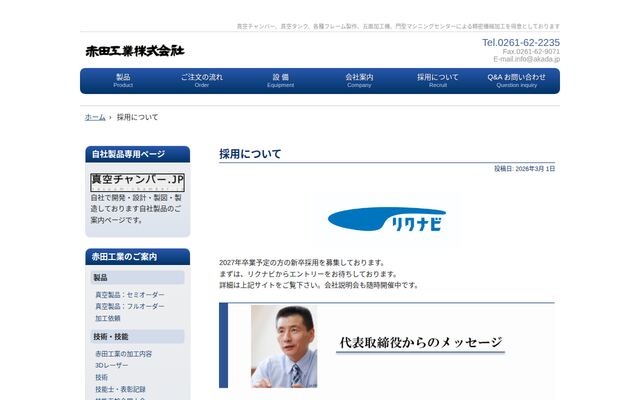Open 赤田工業の加工内容 sidebar link
Viewport: 640px width, 400px height.
pos(123,354)
